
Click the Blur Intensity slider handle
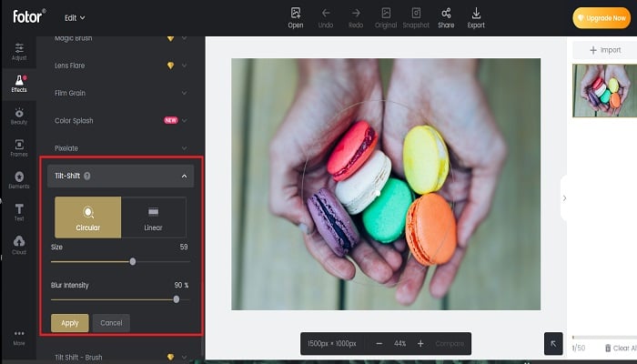[177, 299]
